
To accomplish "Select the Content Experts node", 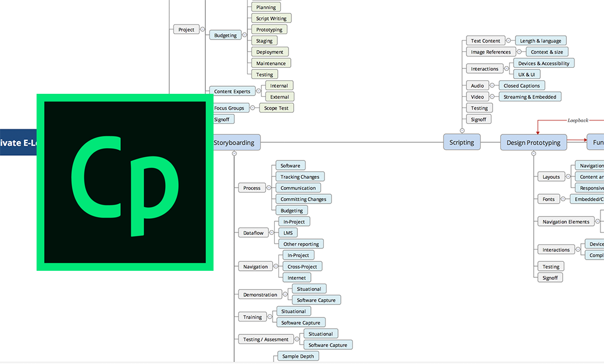I will click(232, 91).
